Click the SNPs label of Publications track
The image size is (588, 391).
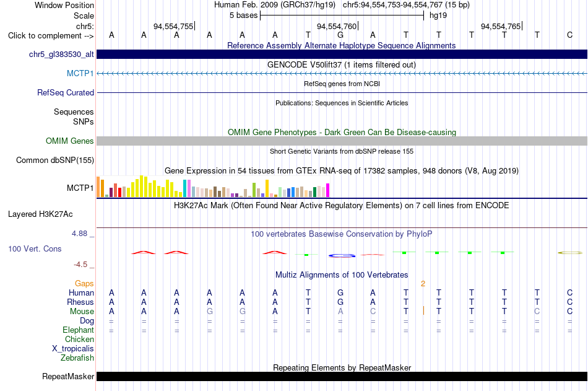tap(84, 121)
